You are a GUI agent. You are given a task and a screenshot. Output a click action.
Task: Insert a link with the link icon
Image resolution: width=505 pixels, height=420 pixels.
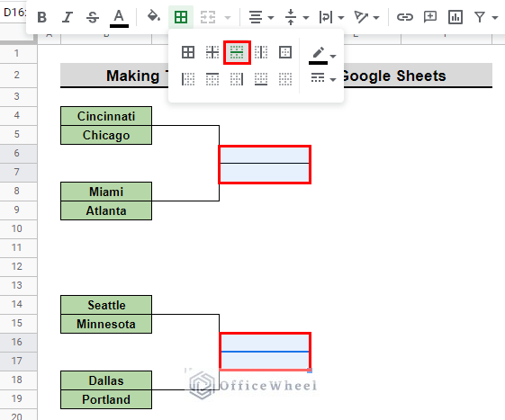coord(405,17)
